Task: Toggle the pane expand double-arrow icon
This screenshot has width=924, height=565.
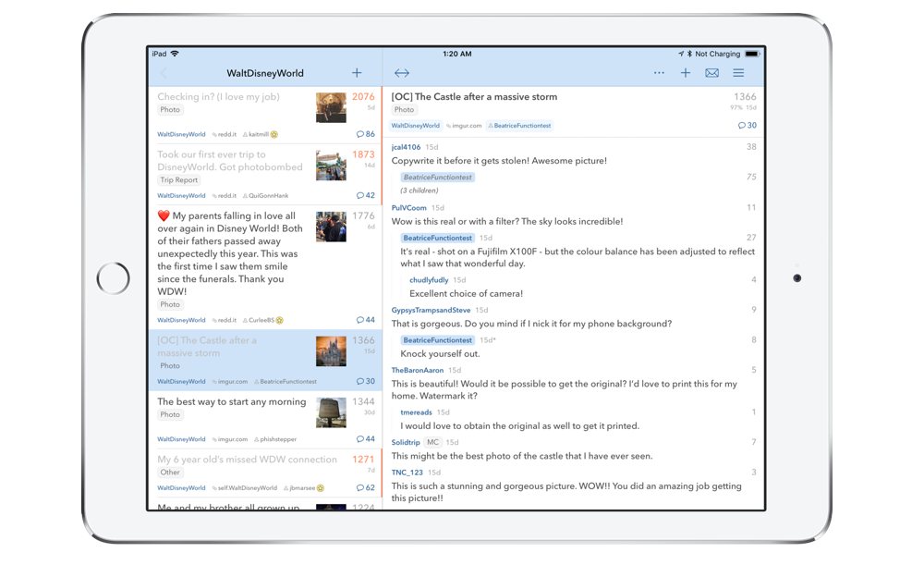Action: click(x=402, y=73)
